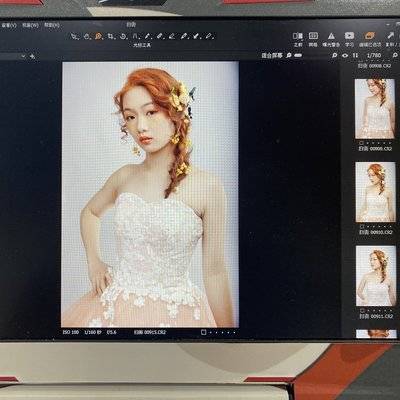The width and height of the screenshot is (400, 400).
Task: Choose the Pan hand tool
Action: click(87, 36)
